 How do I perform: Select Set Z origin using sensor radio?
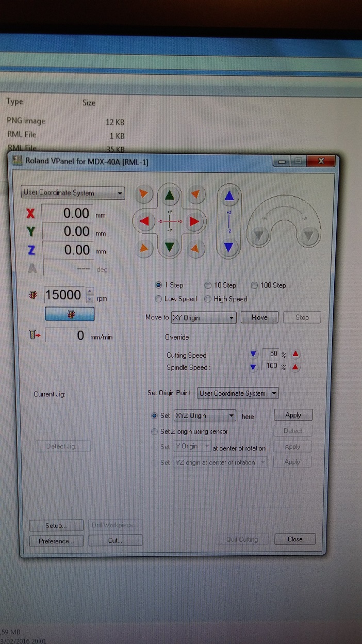(154, 431)
